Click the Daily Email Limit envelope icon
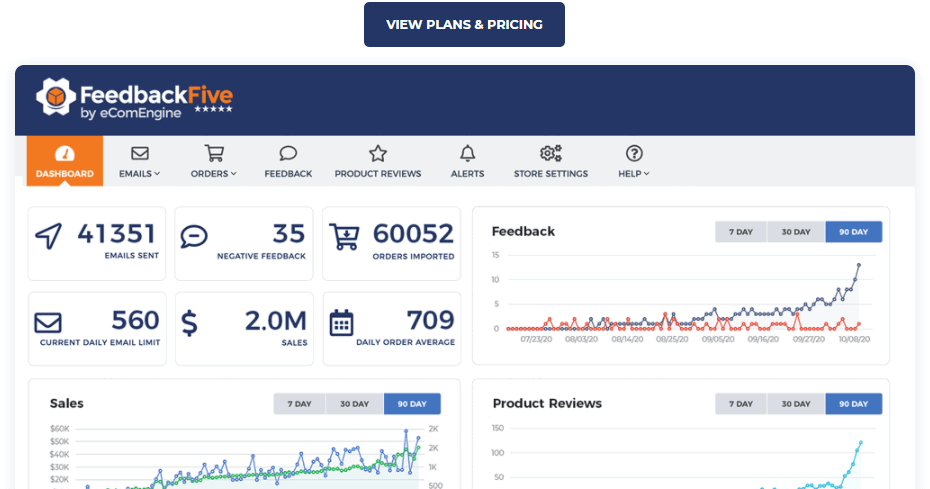The width and height of the screenshot is (930, 489). tap(48, 323)
